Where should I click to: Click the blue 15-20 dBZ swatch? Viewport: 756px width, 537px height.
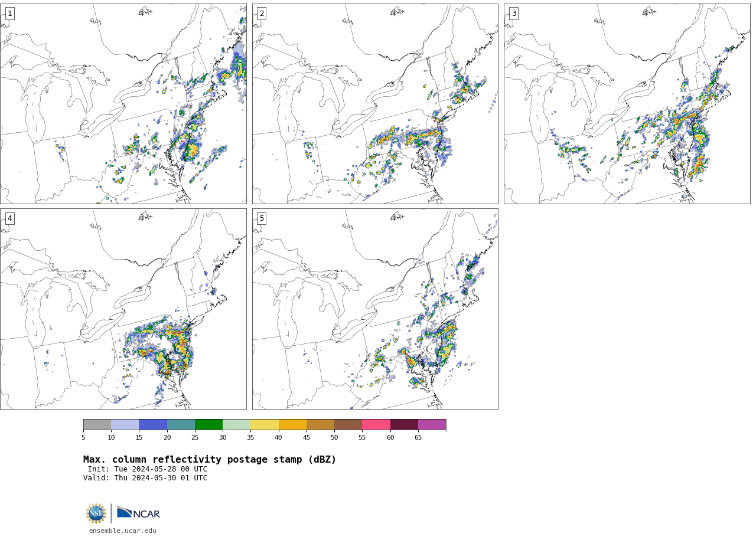pyautogui.click(x=153, y=425)
